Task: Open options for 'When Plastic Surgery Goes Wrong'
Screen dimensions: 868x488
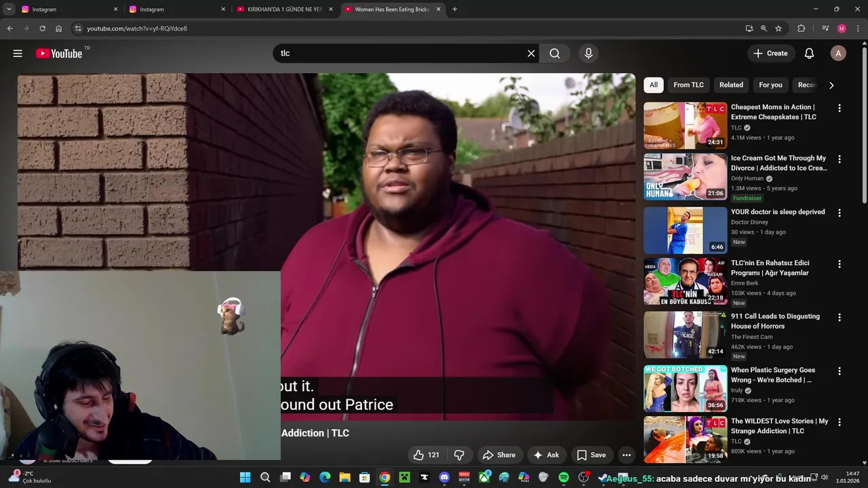Action: coord(840,371)
